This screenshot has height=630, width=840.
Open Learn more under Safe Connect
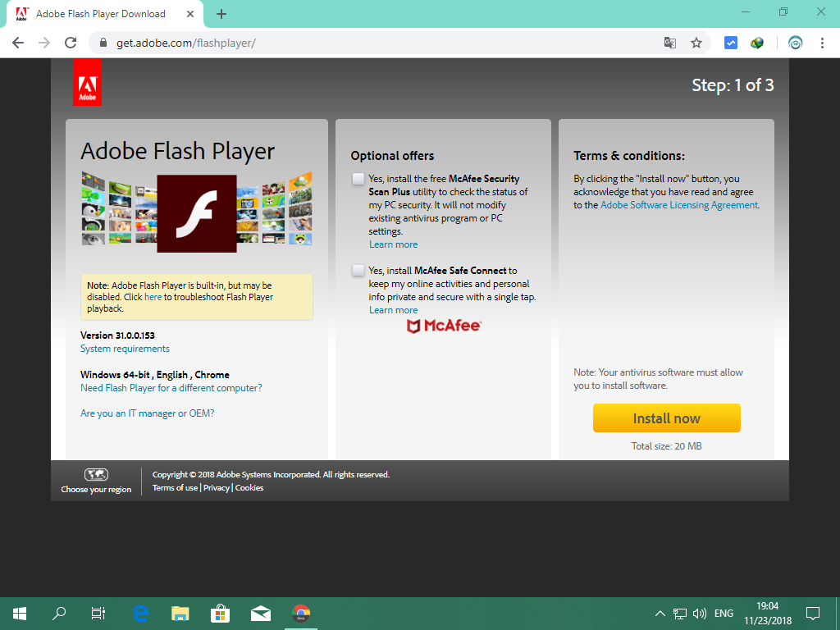coord(393,310)
